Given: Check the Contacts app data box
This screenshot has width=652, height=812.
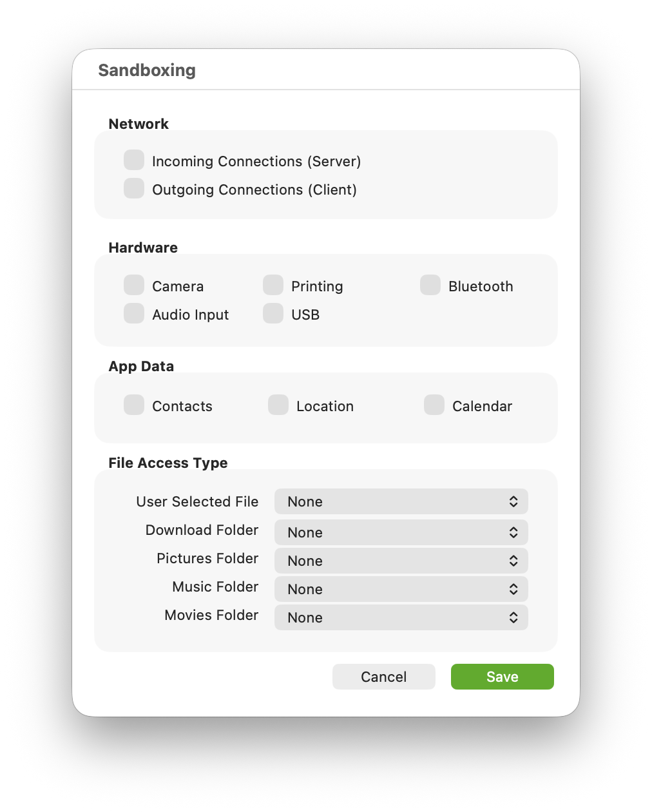Looking at the screenshot, I should 134,405.
